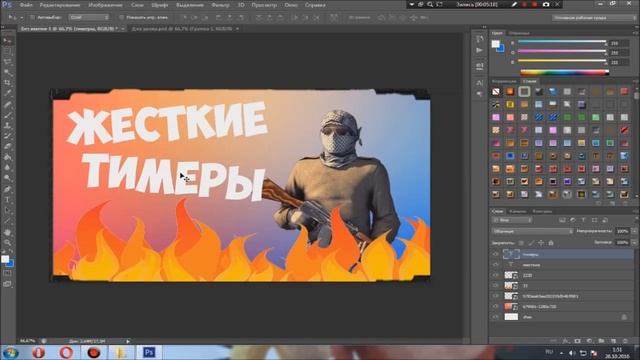Select the Move tool in the toolbox
The height and width of the screenshot is (360, 640).
point(7,41)
